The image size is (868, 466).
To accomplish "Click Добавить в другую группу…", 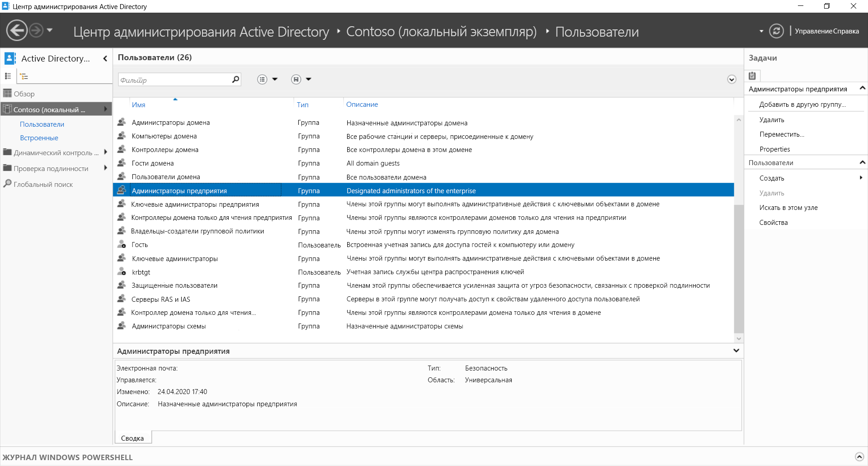I will (802, 105).
